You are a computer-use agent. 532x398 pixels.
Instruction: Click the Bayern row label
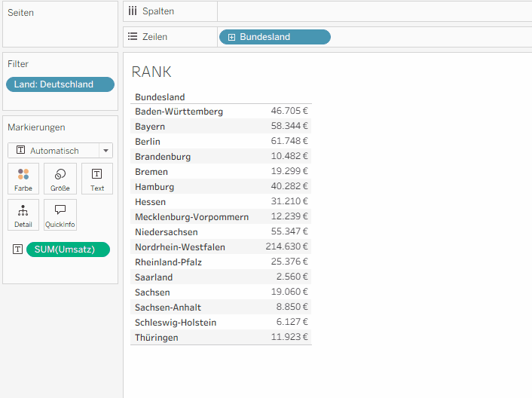click(150, 127)
